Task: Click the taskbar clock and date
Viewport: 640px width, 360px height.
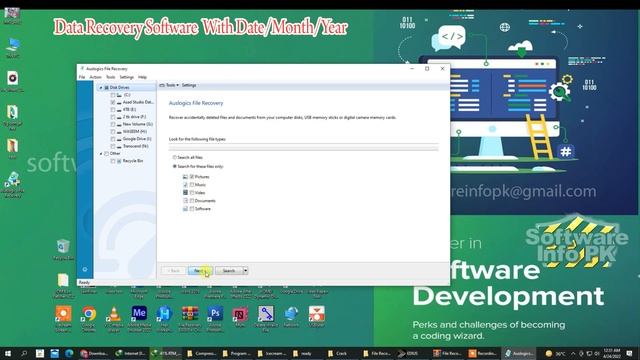Action: click(612, 353)
